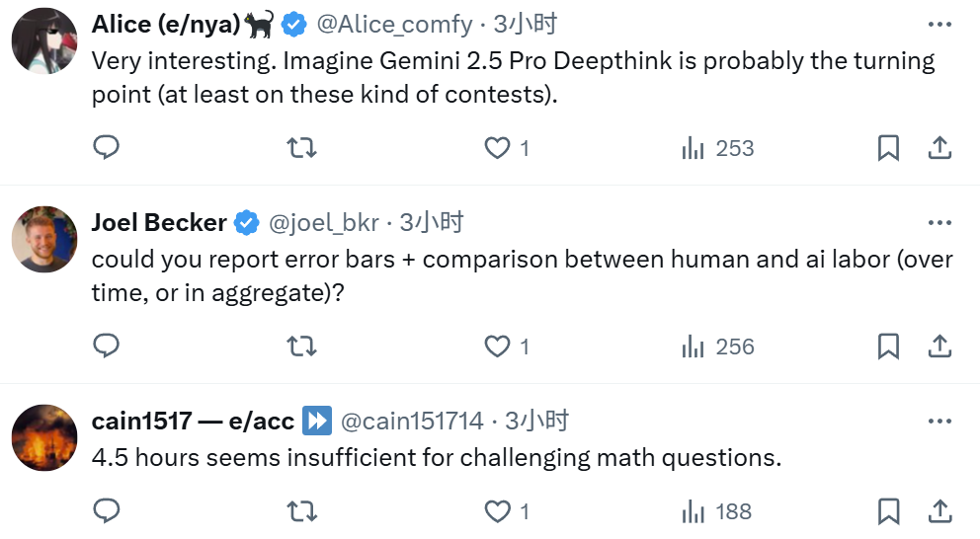Retweet Joel Becker's tweet
This screenshot has width=980, height=539.
coord(301,346)
